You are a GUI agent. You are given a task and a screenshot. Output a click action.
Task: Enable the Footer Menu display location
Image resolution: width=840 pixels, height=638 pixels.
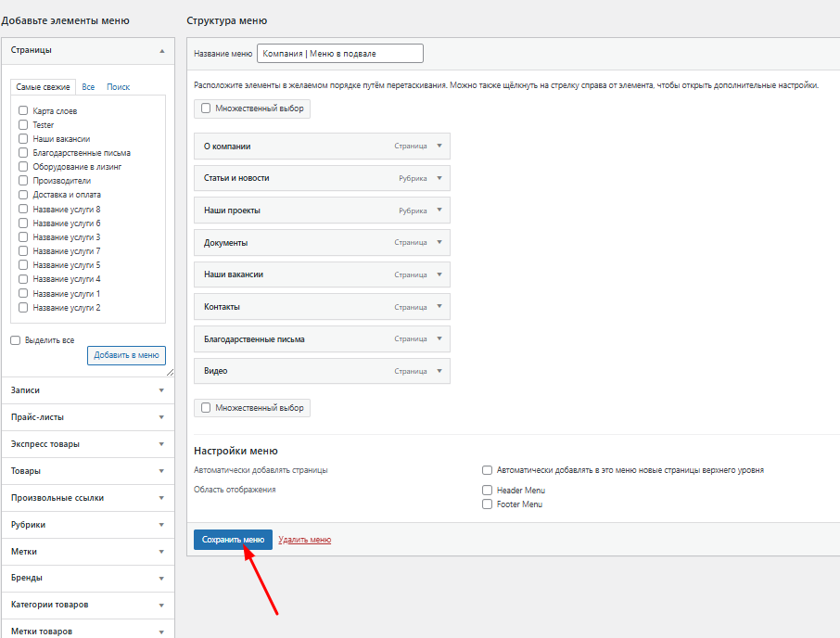487,504
